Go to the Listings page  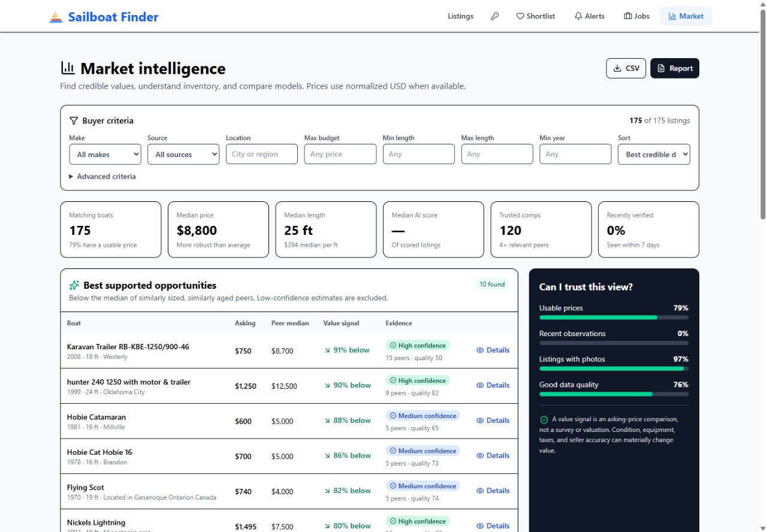tap(460, 16)
